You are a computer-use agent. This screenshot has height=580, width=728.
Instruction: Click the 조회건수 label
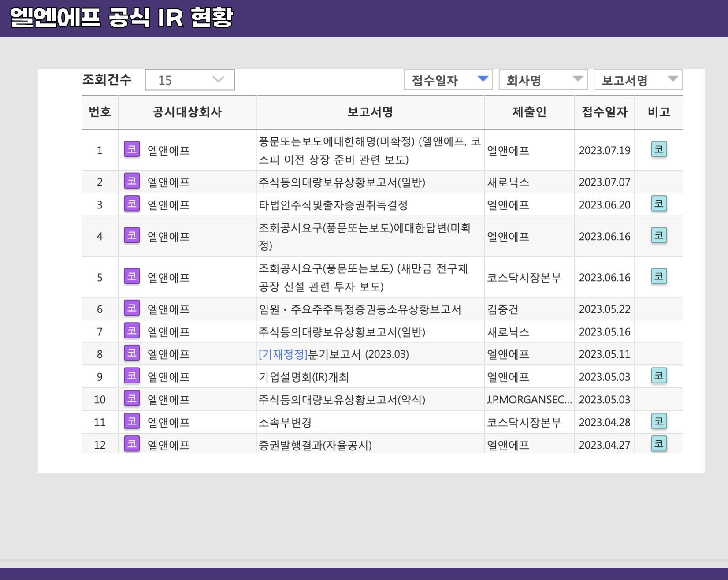click(x=107, y=80)
